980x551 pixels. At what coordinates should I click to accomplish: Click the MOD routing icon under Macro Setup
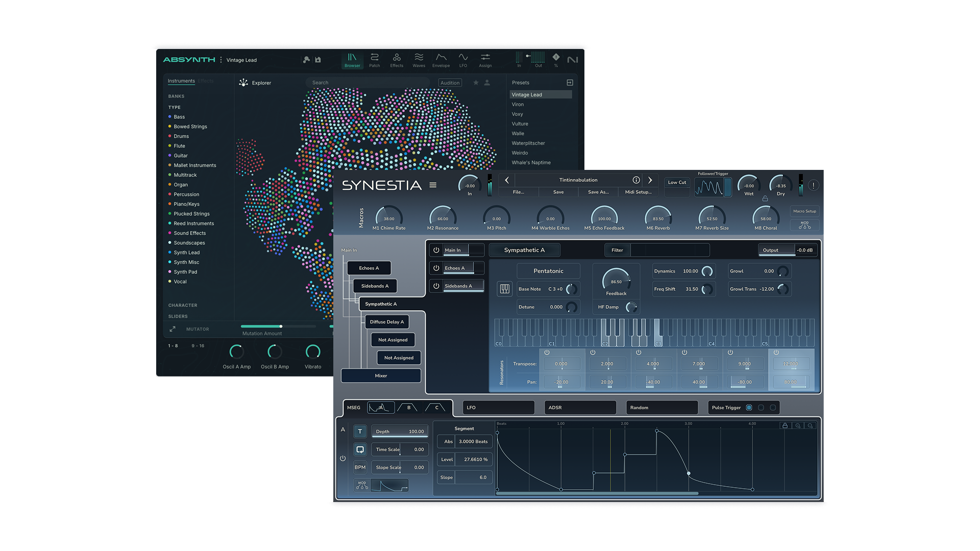click(804, 224)
